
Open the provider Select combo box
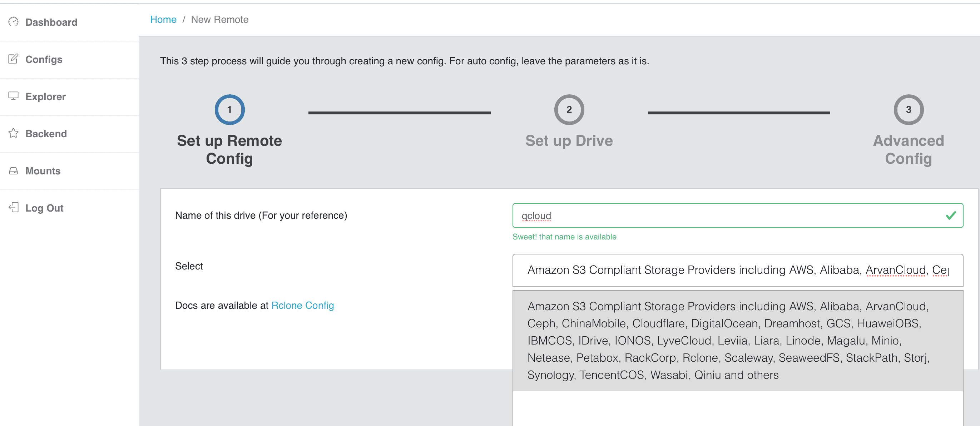(737, 270)
